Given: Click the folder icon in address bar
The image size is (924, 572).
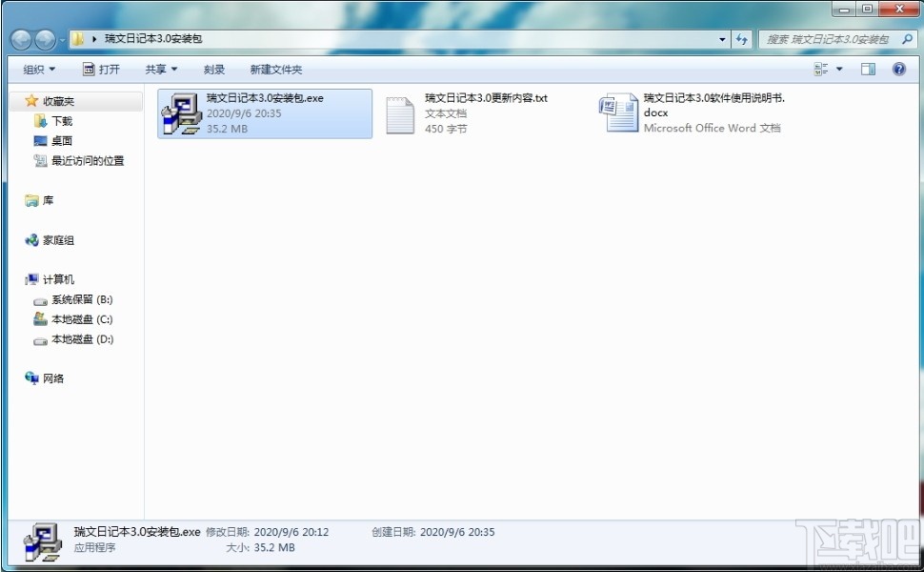Looking at the screenshot, I should pyautogui.click(x=78, y=39).
